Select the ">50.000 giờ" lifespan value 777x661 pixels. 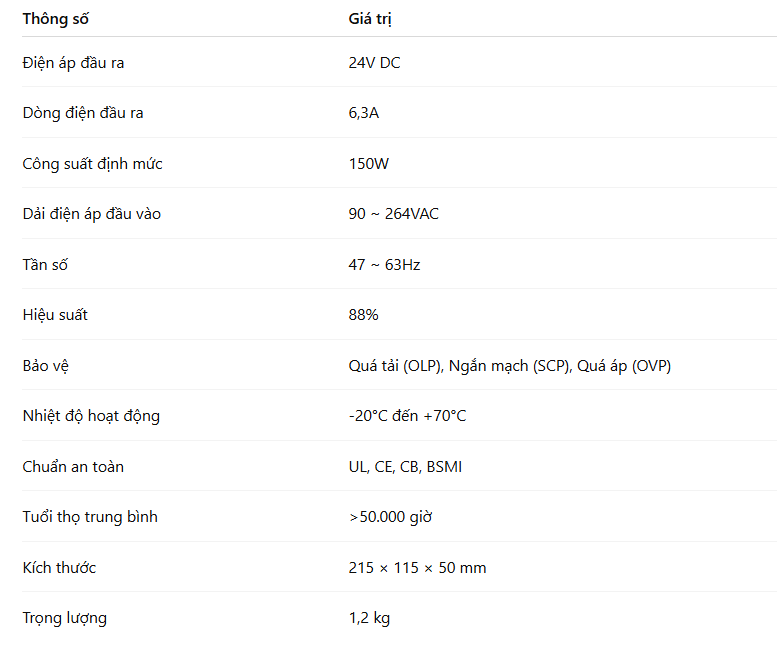390,517
